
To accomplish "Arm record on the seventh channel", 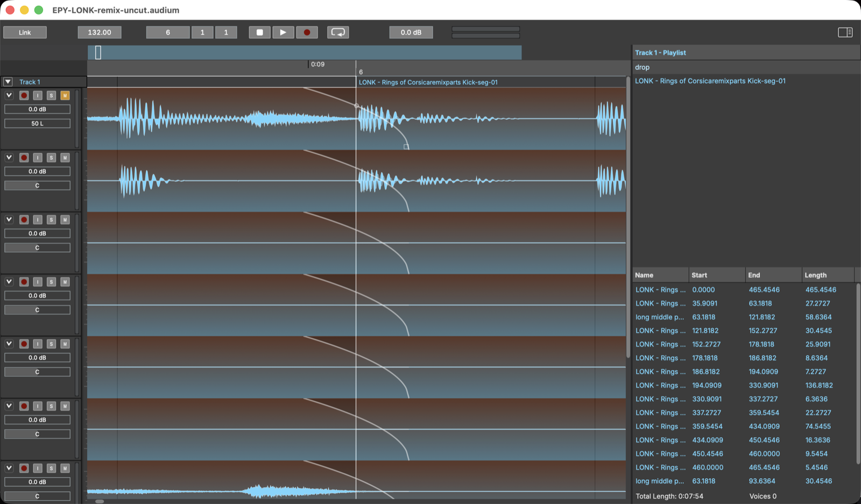I will 24,468.
